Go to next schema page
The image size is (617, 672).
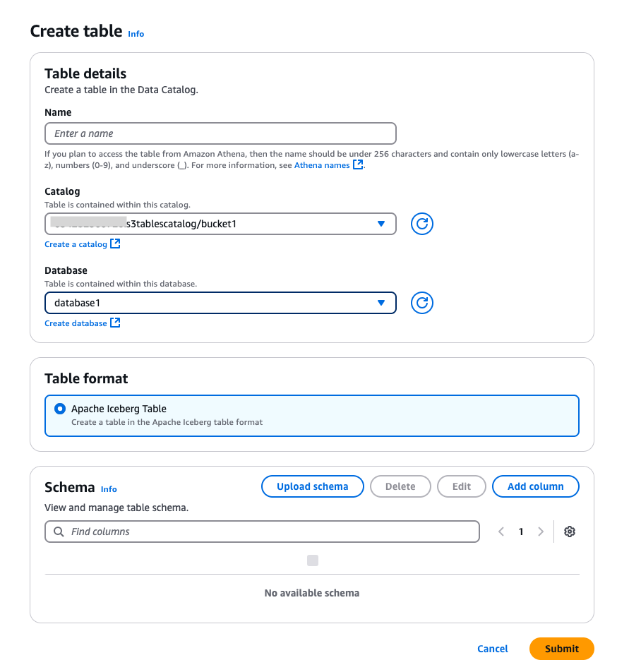[x=541, y=532]
